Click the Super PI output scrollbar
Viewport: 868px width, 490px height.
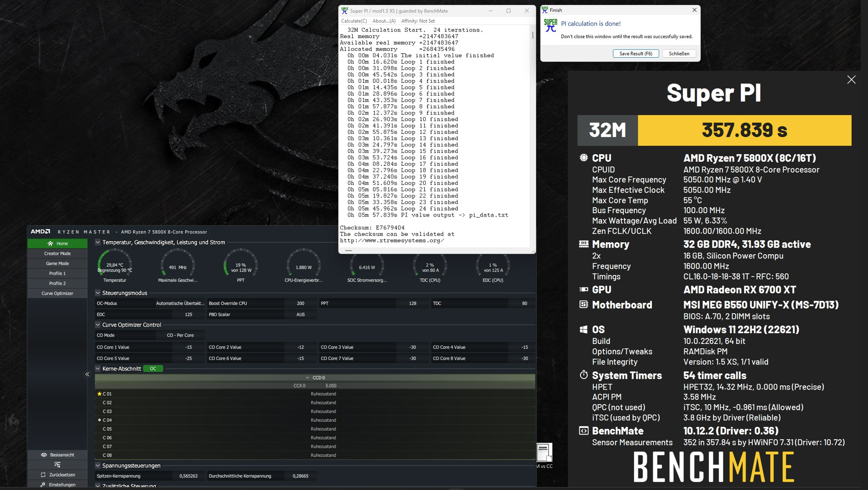(532, 35)
